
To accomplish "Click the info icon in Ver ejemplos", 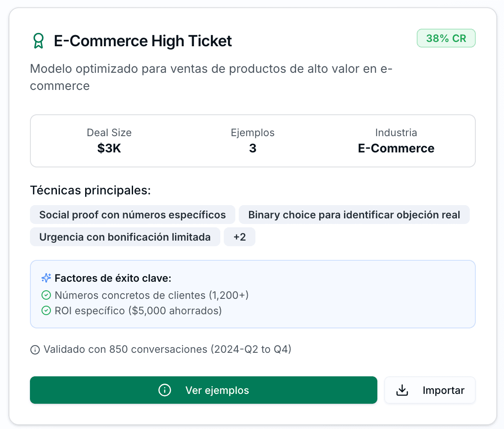I will click(165, 390).
